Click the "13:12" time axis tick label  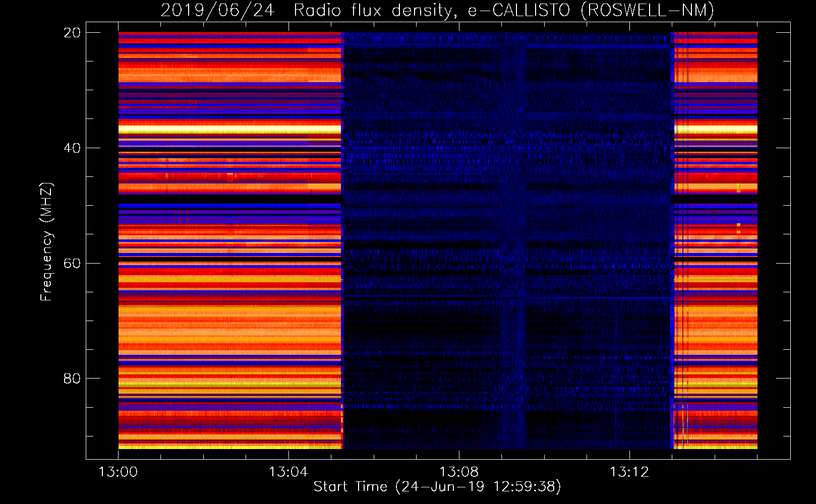[x=629, y=472]
